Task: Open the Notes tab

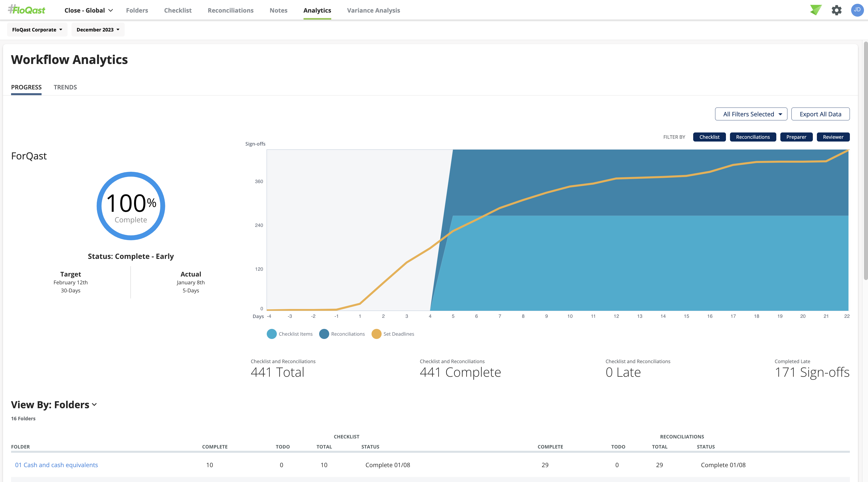Action: pyautogui.click(x=278, y=10)
